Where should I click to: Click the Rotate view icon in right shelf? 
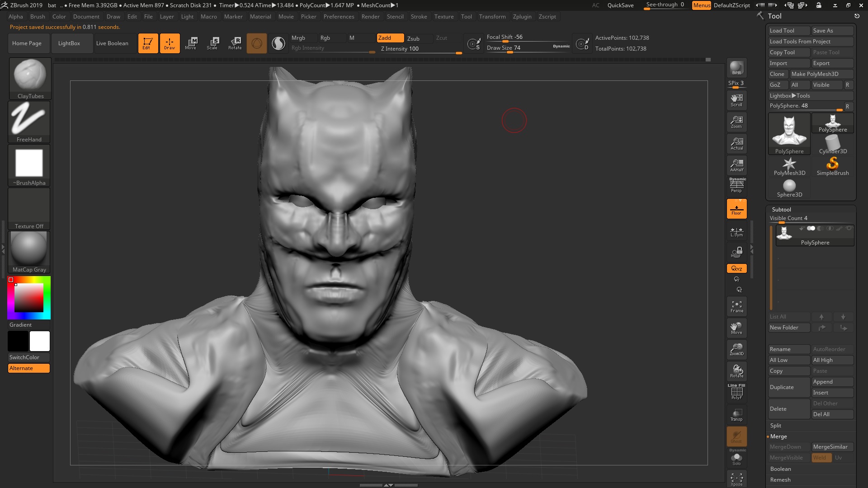coord(736,371)
